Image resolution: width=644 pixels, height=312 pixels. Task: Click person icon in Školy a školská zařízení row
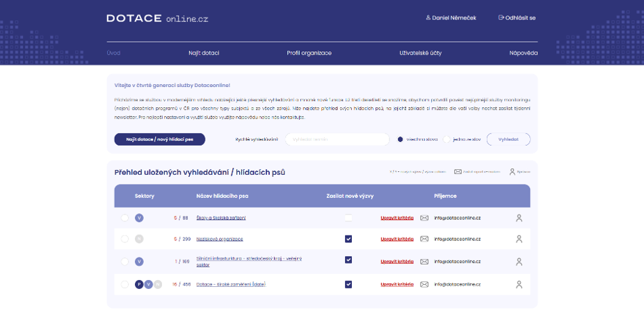click(x=518, y=218)
